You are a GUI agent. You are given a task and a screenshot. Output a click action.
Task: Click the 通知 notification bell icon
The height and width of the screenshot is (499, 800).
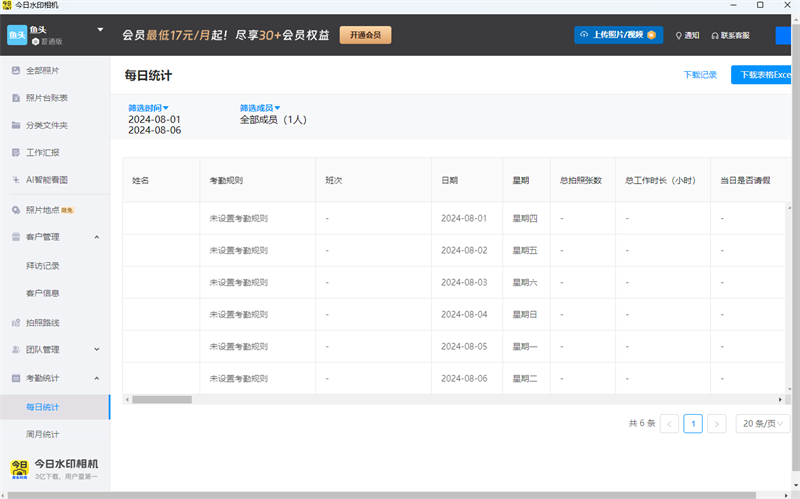[680, 35]
